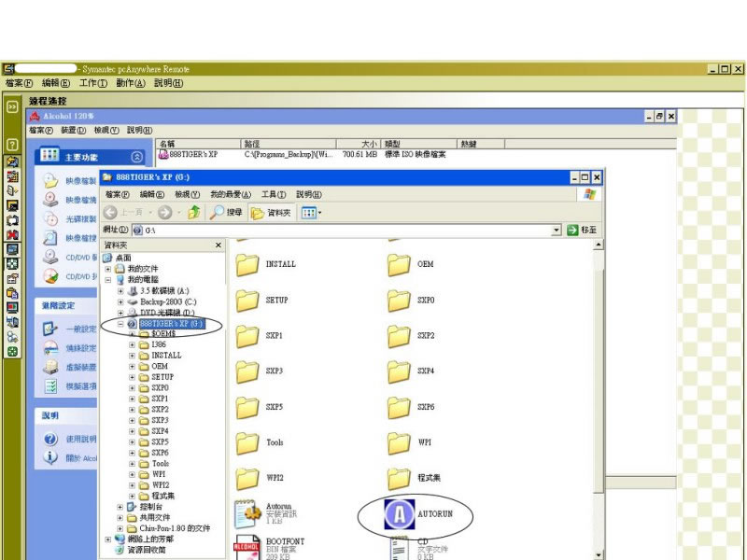Screen dimensions: 747x560
Task: Toggle the 資料夾 folders pane button
Action: 271,213
